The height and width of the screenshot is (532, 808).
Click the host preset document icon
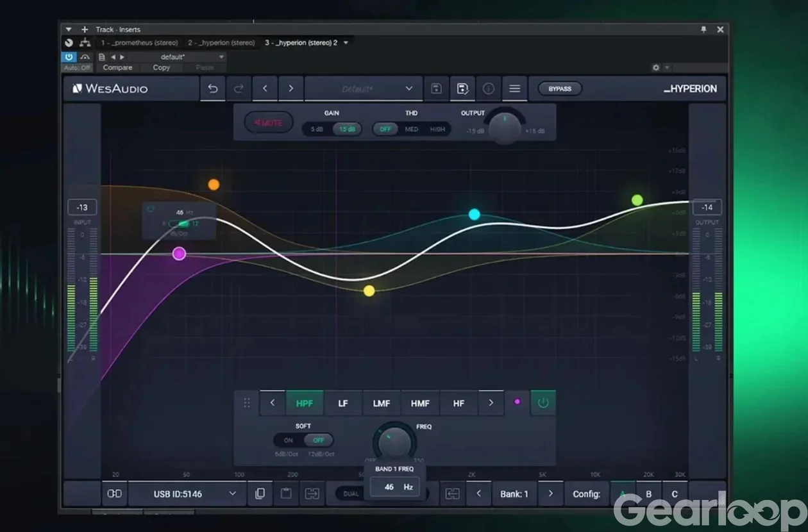click(x=102, y=57)
